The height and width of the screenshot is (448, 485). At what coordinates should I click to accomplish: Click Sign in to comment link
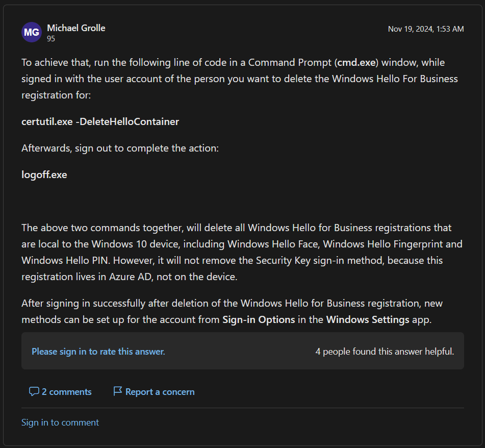[x=60, y=422]
